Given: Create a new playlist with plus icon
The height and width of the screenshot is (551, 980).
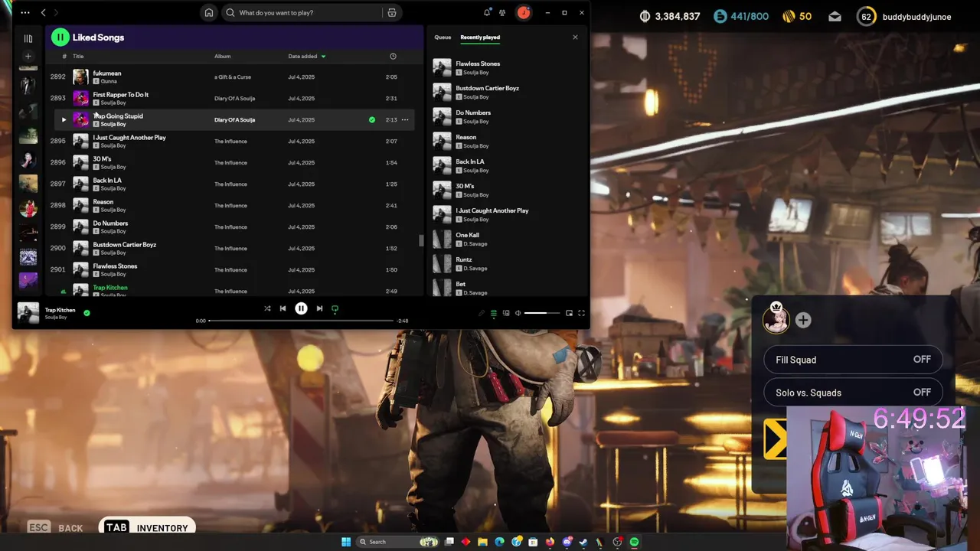Looking at the screenshot, I should coord(28,56).
